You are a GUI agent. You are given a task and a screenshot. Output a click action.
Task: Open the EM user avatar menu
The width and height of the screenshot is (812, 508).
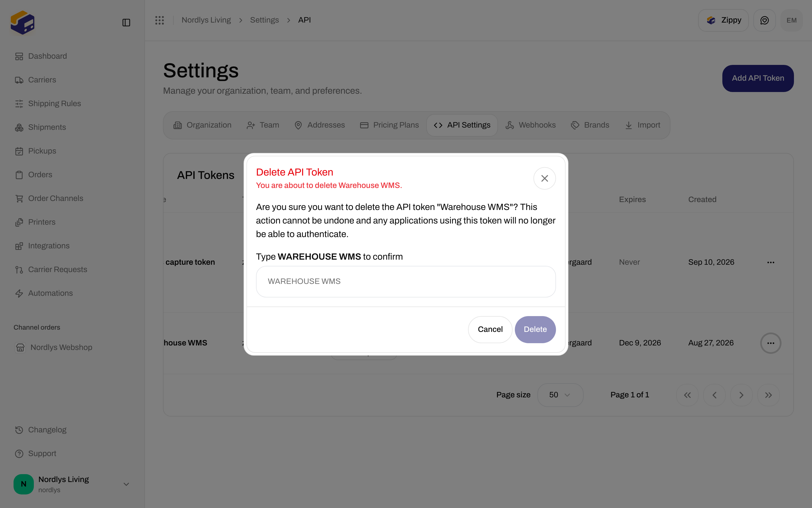[791, 20]
